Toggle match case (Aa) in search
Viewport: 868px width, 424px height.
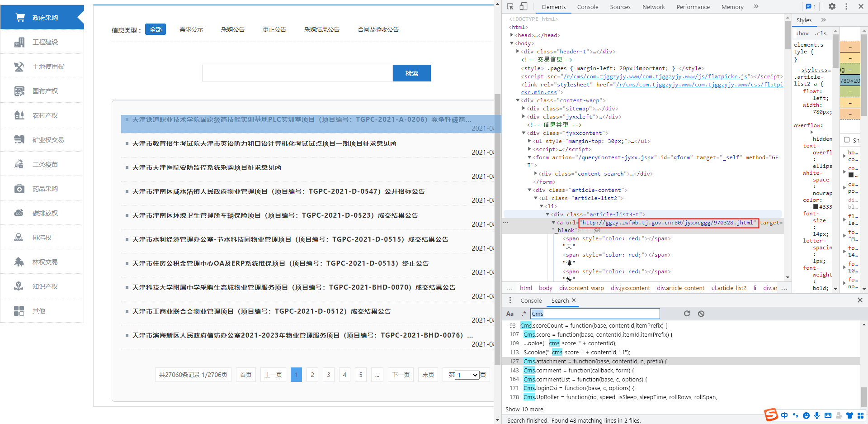(510, 314)
